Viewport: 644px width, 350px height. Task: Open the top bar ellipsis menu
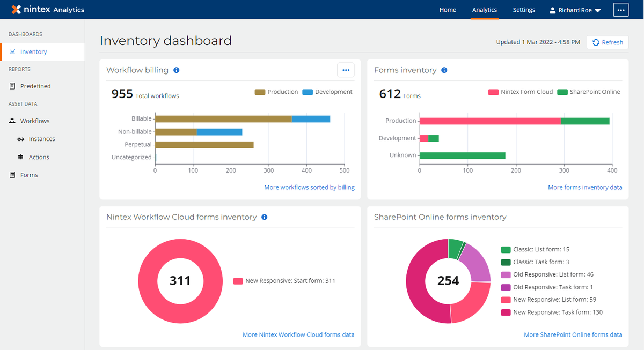(621, 10)
